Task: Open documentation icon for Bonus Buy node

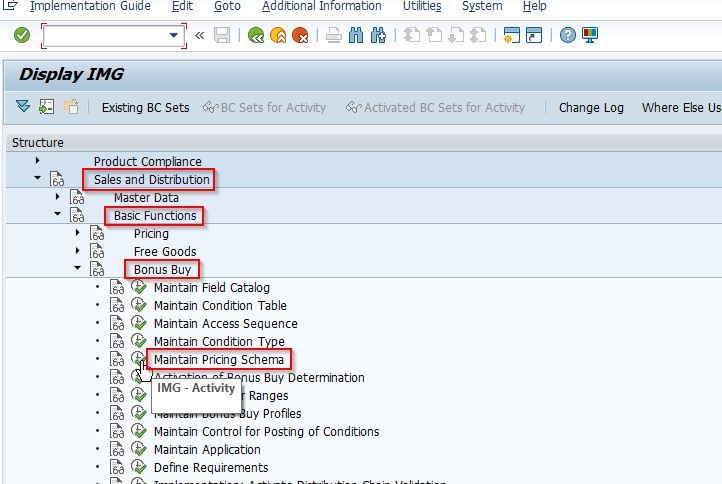Action: [97, 269]
